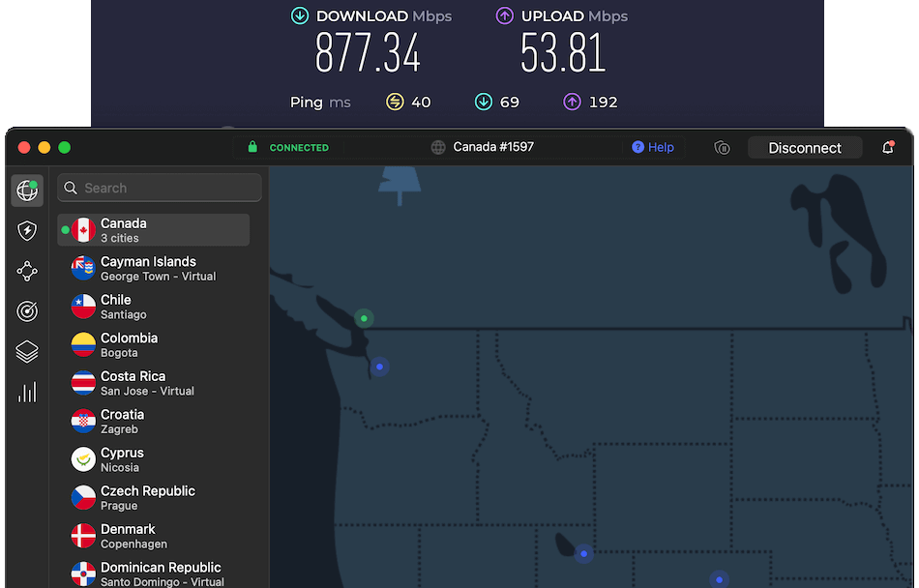Select Canada 3 cities entry

154,230
